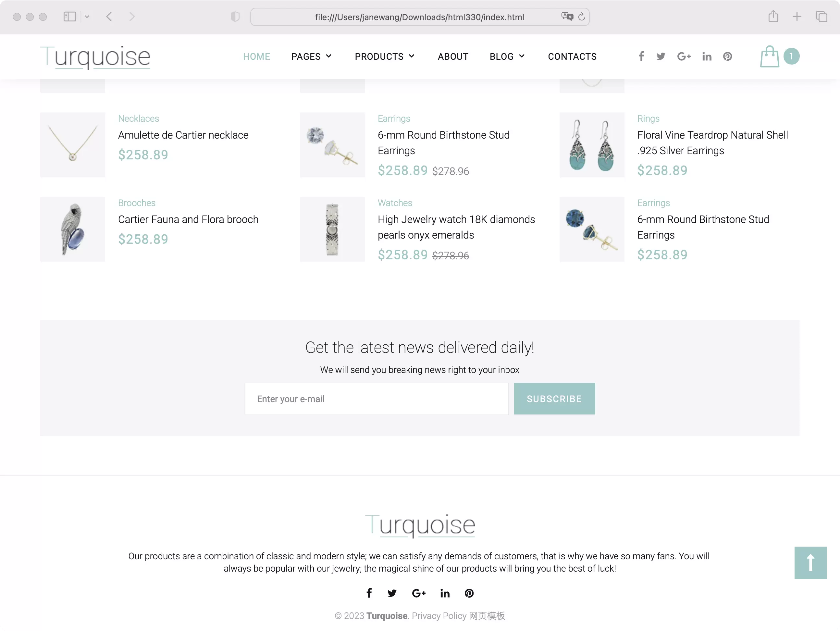
Task: Click the Twitter icon in footer
Action: (x=391, y=593)
